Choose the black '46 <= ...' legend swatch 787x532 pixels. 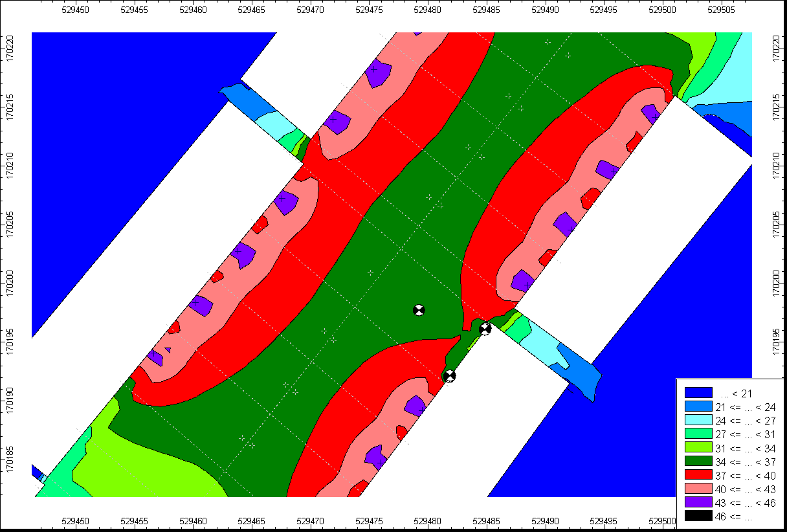(698, 516)
